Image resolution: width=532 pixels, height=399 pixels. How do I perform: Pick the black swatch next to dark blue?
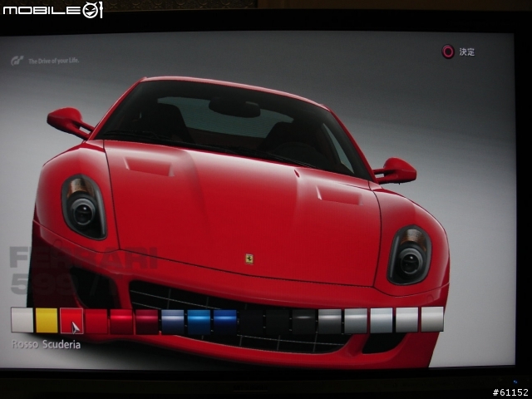(251, 322)
